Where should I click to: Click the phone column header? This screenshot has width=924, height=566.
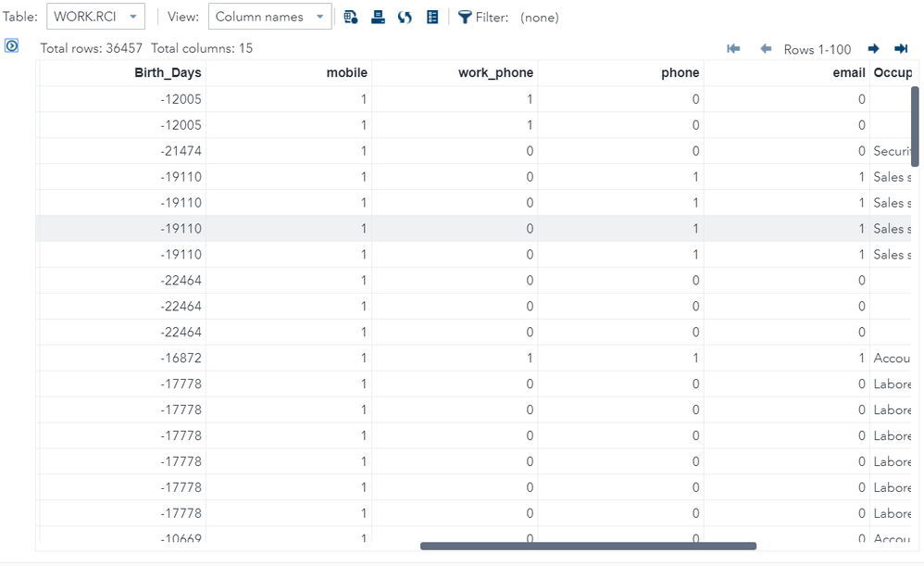click(680, 72)
